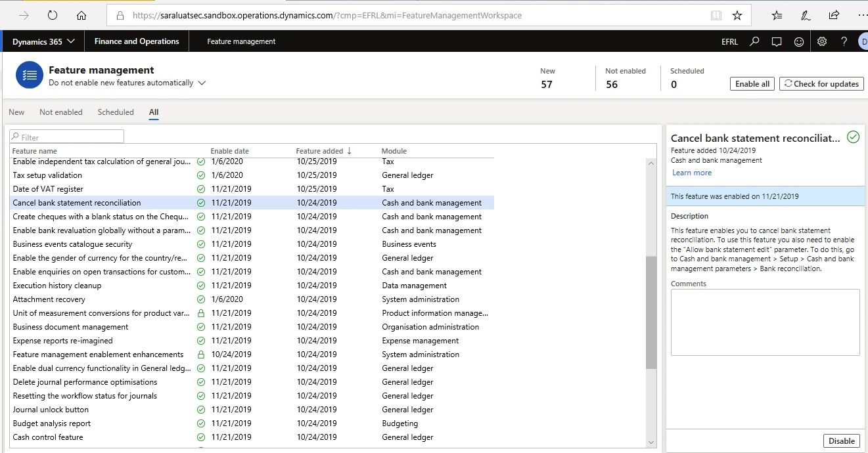
Task: Switch to the Scheduled tab
Action: pyautogui.click(x=116, y=112)
